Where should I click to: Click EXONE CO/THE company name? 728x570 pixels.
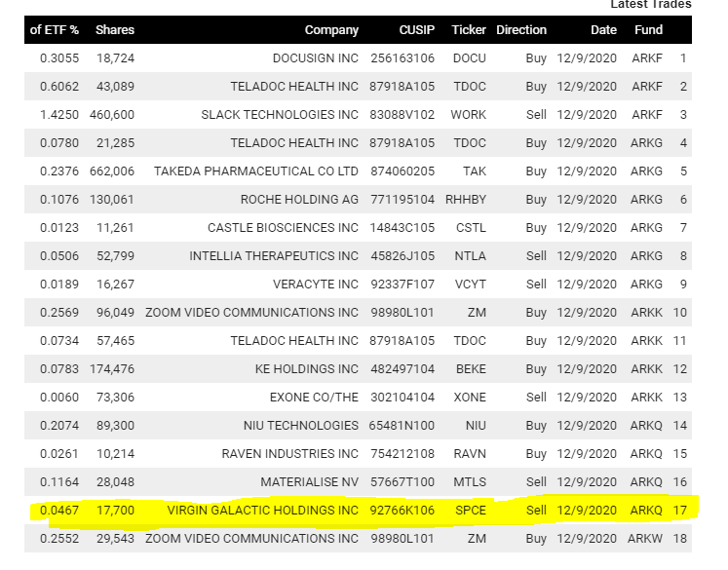tap(314, 398)
